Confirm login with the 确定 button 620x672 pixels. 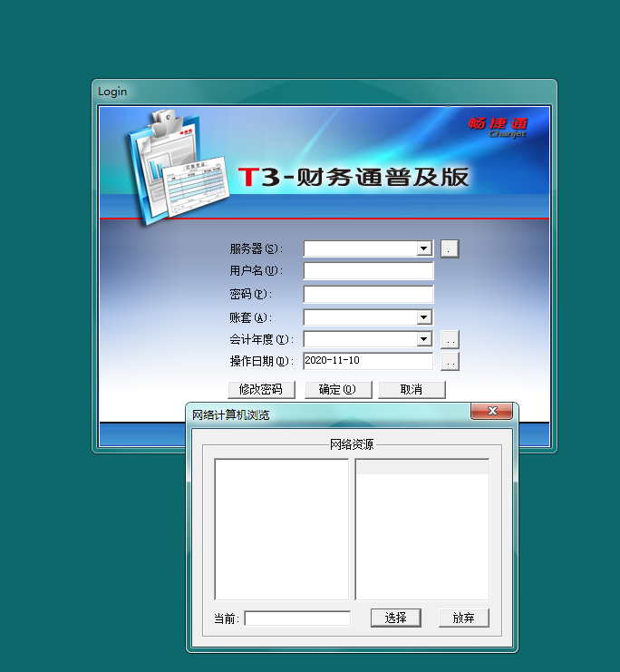(338, 390)
